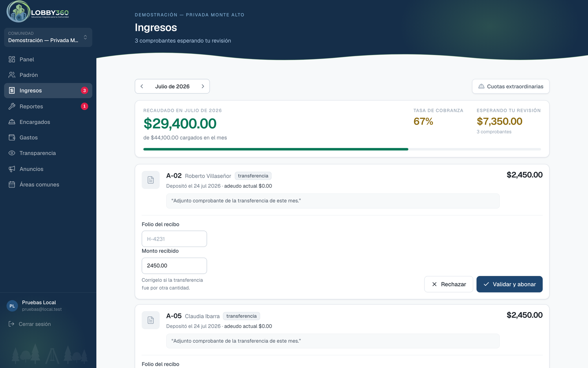
Task: Reject the A-02 payment with Rechazar
Action: [x=449, y=284]
